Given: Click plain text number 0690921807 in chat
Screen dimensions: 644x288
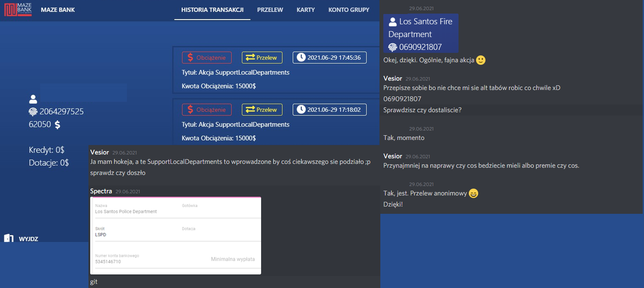Looking at the screenshot, I should point(403,99).
